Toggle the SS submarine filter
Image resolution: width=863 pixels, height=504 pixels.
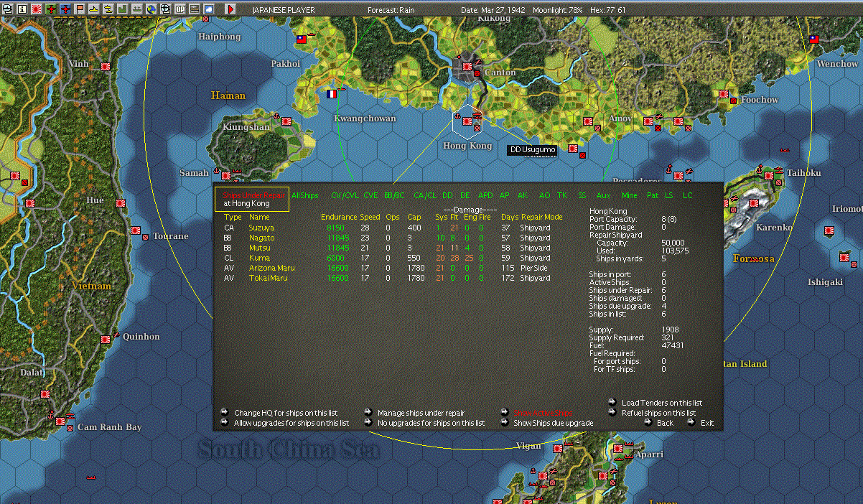(582, 195)
